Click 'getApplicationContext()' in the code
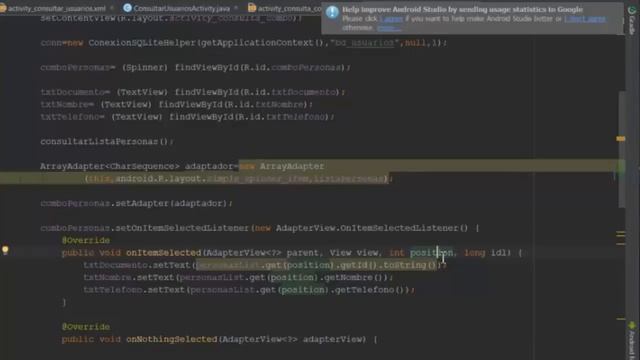Screen dimensions: 640x360 262,42
